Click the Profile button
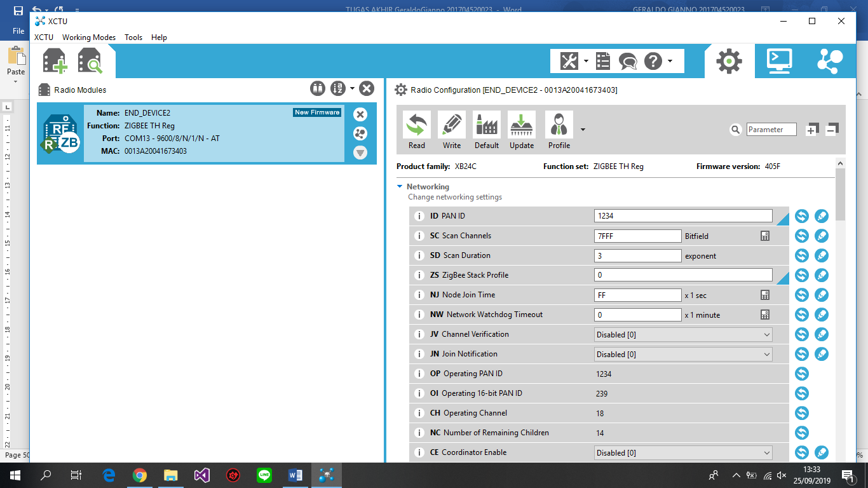The height and width of the screenshot is (488, 868). 559,130
